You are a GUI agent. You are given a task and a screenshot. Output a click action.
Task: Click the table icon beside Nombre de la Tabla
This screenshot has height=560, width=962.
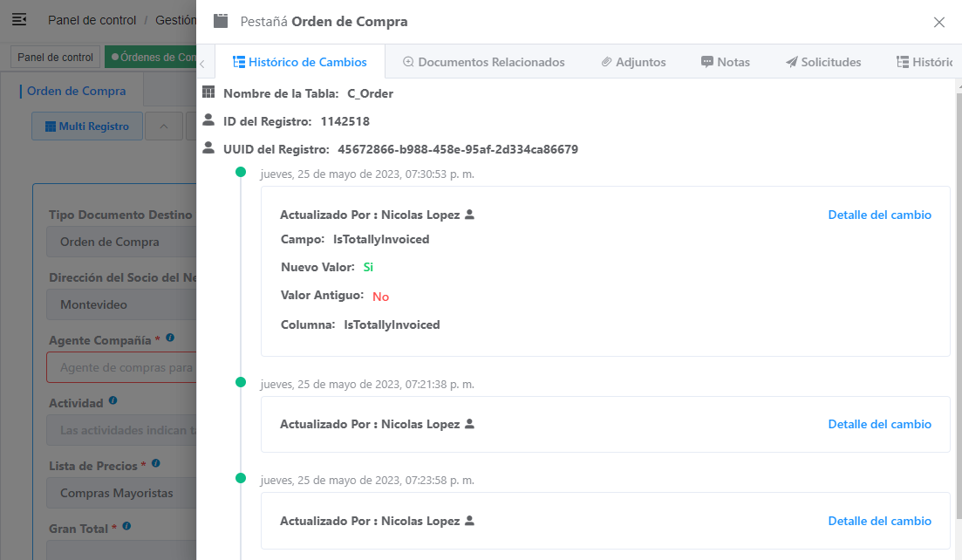pos(208,92)
